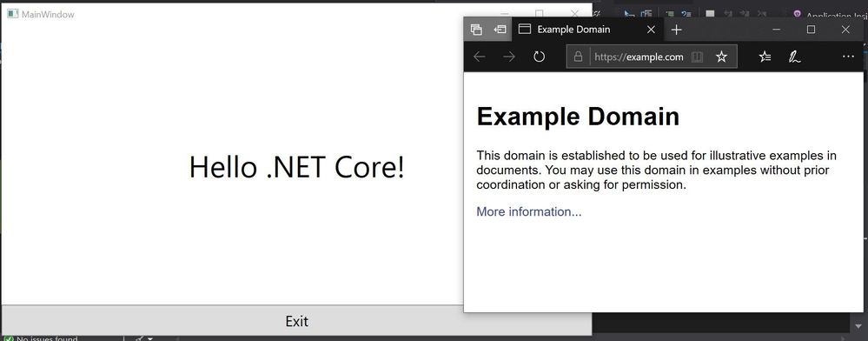Click the Exit button in MainWindow
Image resolution: width=868 pixels, height=341 pixels.
pos(296,320)
